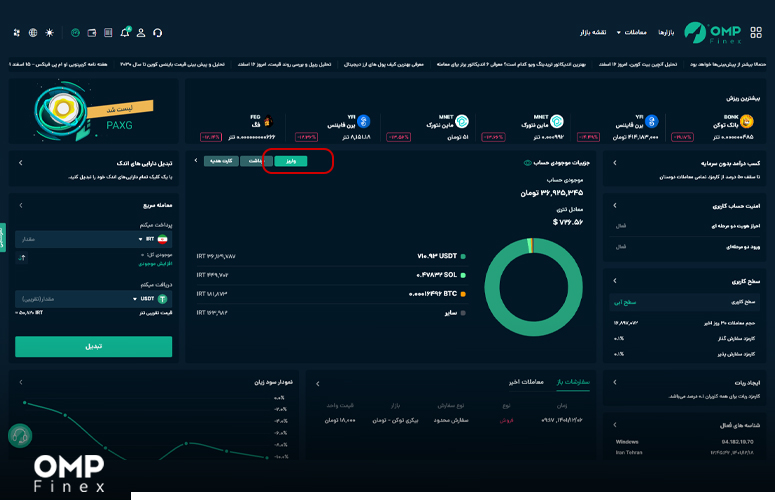Open the support headset icon in top bar
Screen dimensions: 775x500
pos(158,33)
